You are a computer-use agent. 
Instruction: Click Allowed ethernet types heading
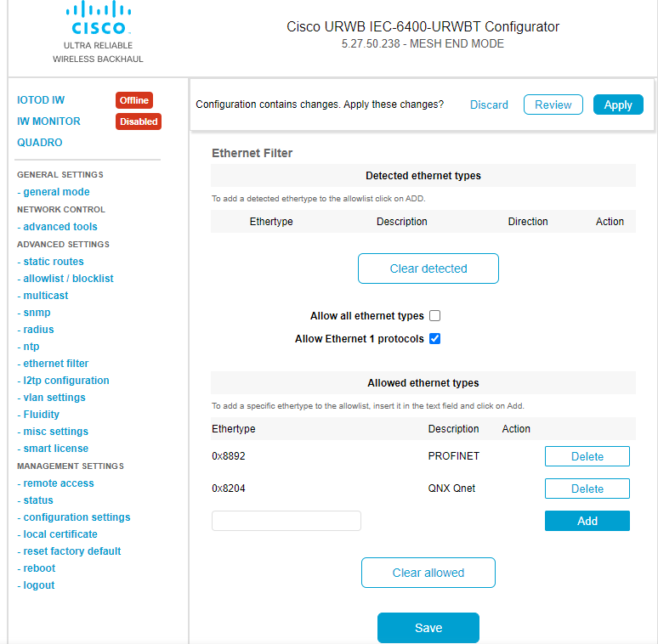coord(423,383)
